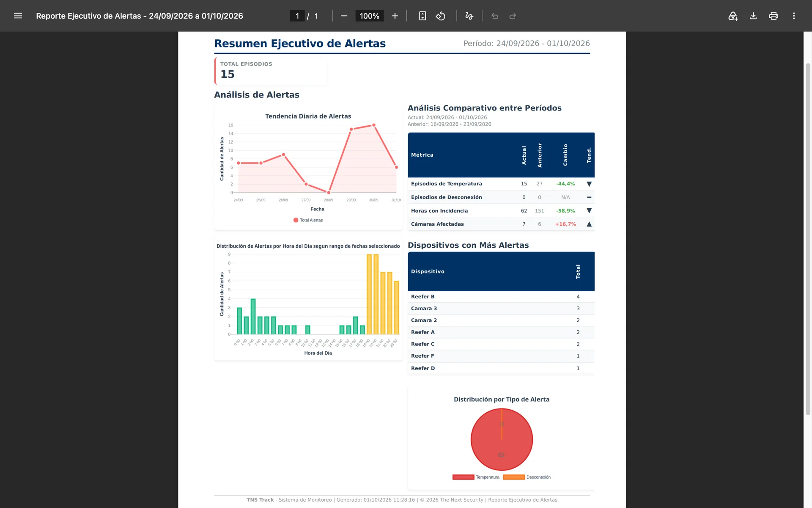Click the Dispositivo column header
Screen dimensions: 812x508
click(x=428, y=271)
